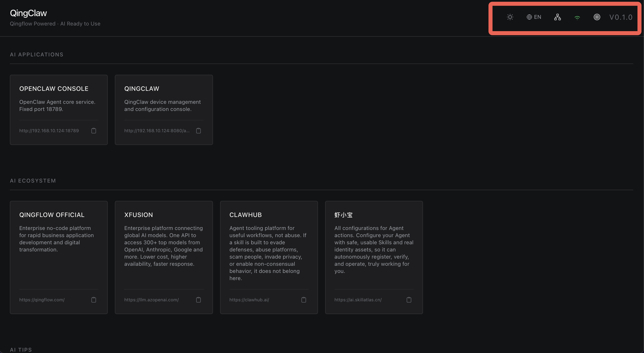Open http://192.168.10.124:18789 link
This screenshot has height=353, width=644.
(49, 131)
